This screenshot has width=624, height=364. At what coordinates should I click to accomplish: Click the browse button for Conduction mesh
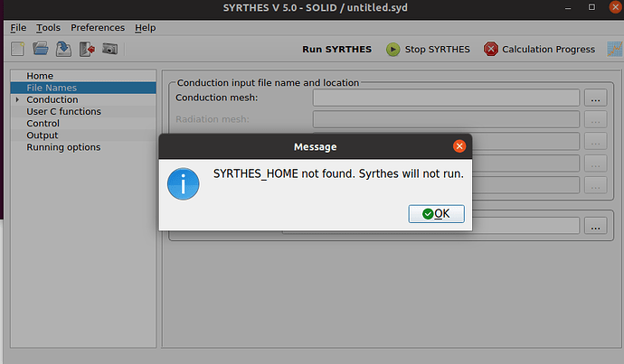(595, 98)
